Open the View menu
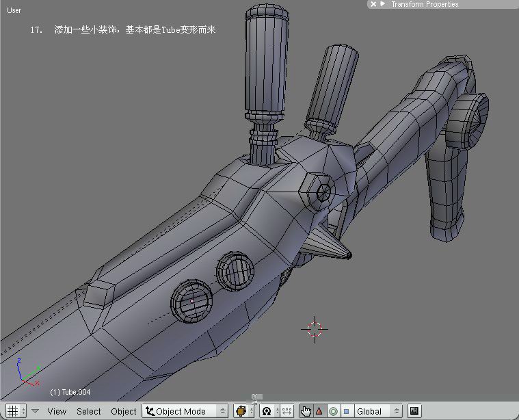 point(57,411)
